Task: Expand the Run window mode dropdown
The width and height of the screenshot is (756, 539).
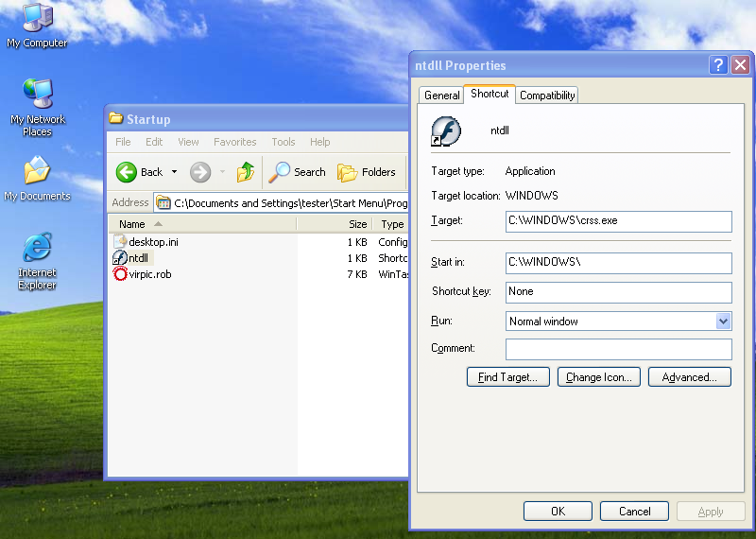Action: coord(723,322)
